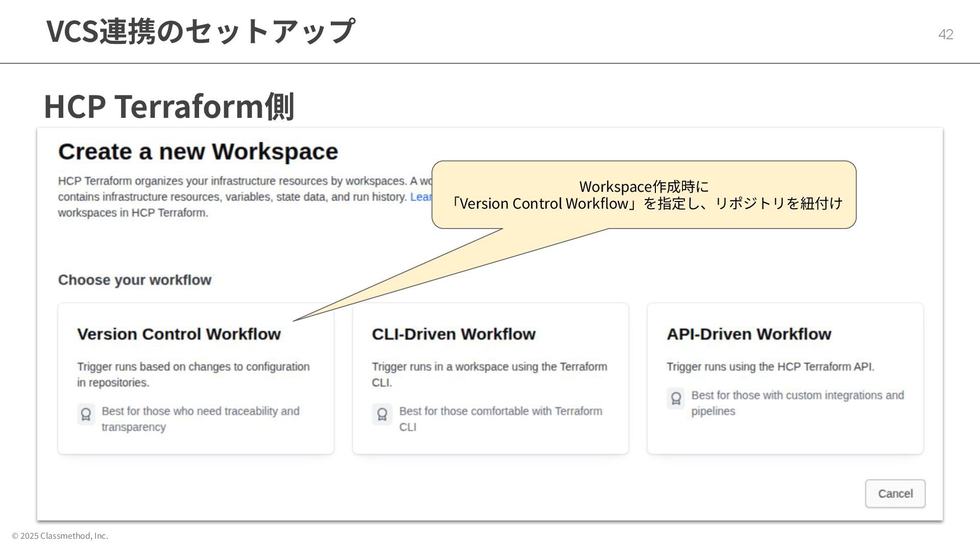Click the yellow Workspace callout bubble
The width and height of the screenshot is (980, 551).
[x=644, y=195]
